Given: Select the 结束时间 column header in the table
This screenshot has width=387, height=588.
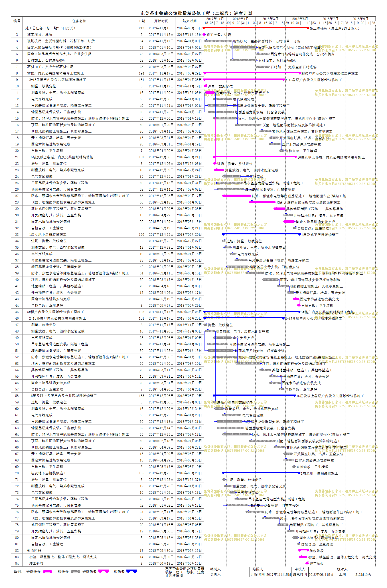Looking at the screenshot, I should (x=190, y=21).
